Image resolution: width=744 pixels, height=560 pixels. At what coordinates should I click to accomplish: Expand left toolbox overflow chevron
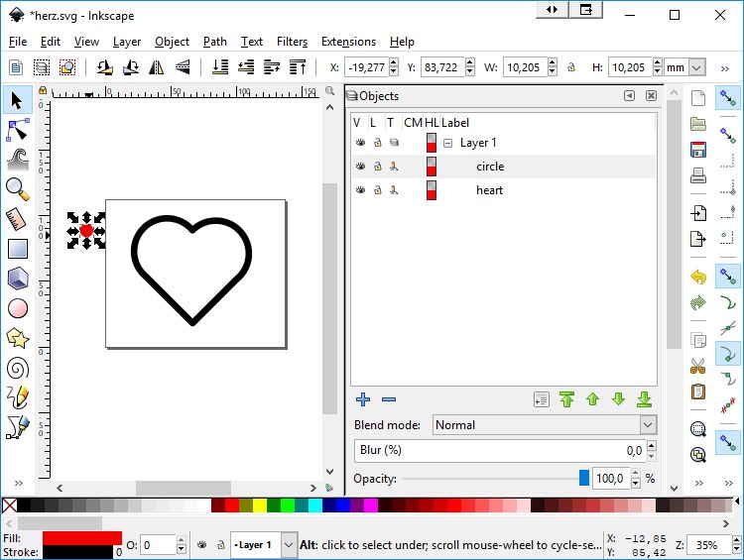click(x=18, y=483)
